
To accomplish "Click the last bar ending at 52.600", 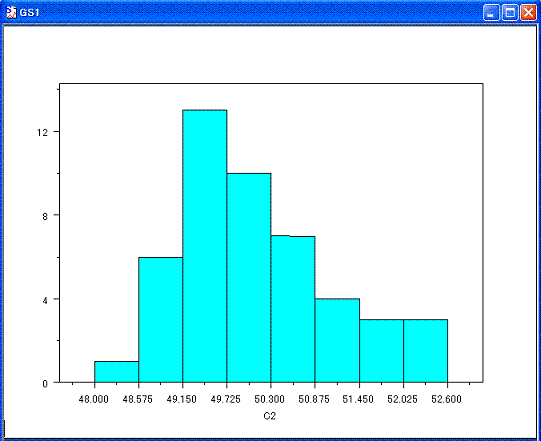I will [x=425, y=351].
